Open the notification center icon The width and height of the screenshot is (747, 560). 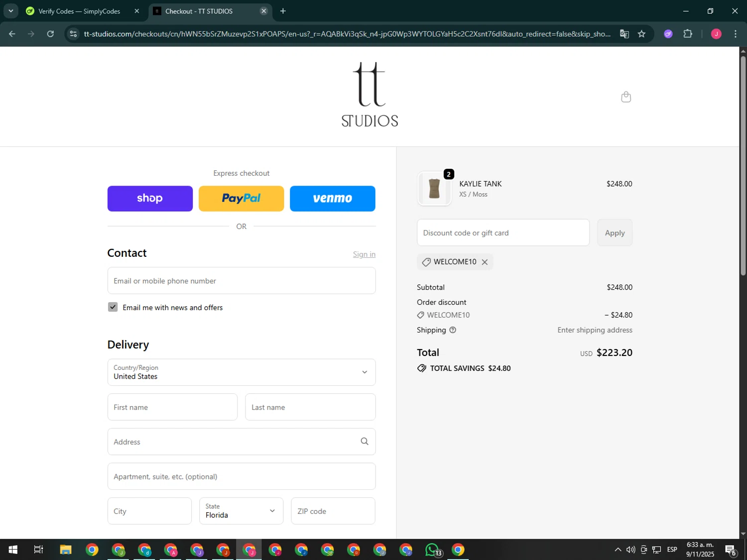coord(731,550)
